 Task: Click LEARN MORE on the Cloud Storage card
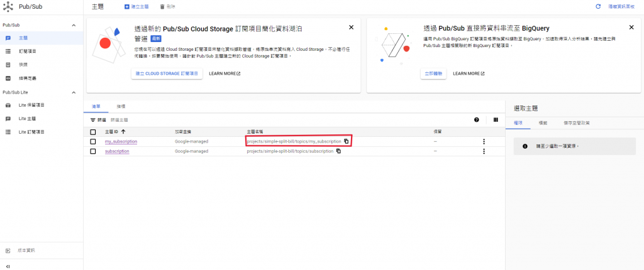click(x=225, y=74)
